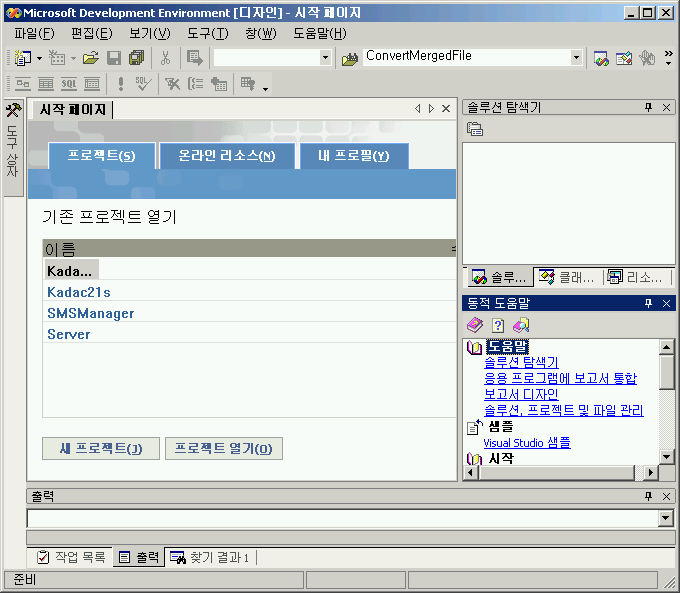Toggle the 출력 panel auto-hide pin

[x=648, y=496]
